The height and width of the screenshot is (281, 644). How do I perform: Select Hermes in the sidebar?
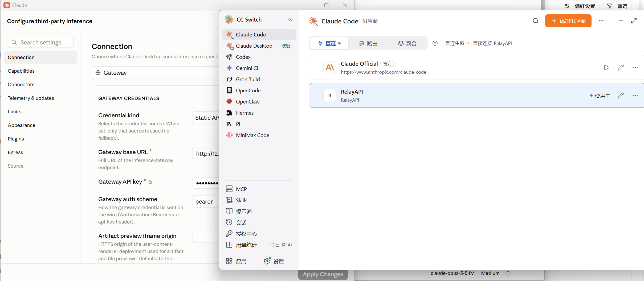tap(259, 113)
